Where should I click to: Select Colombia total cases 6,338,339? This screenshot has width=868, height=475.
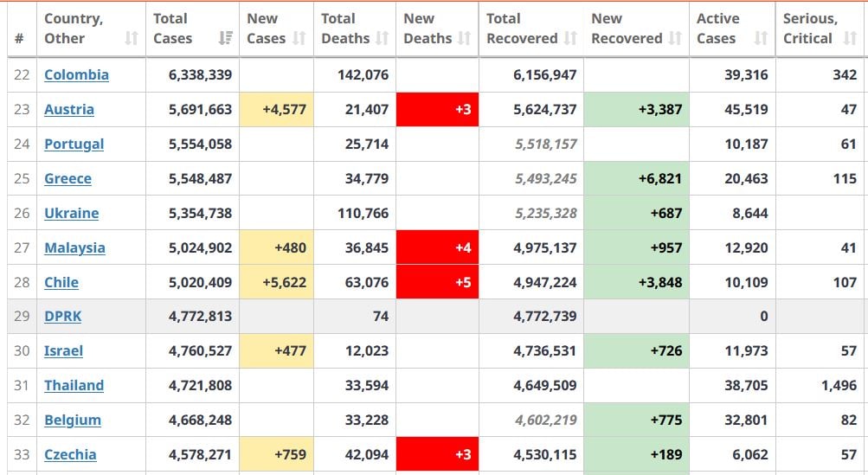[x=201, y=74]
